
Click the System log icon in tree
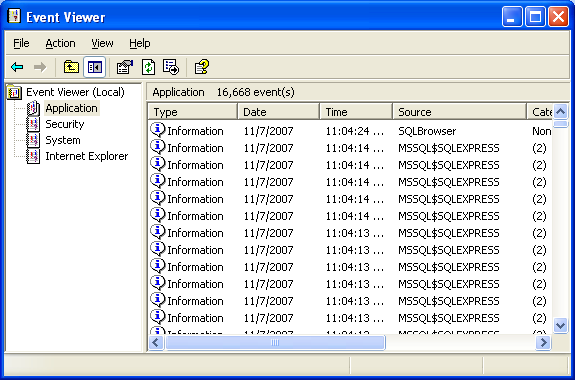pos(33,140)
